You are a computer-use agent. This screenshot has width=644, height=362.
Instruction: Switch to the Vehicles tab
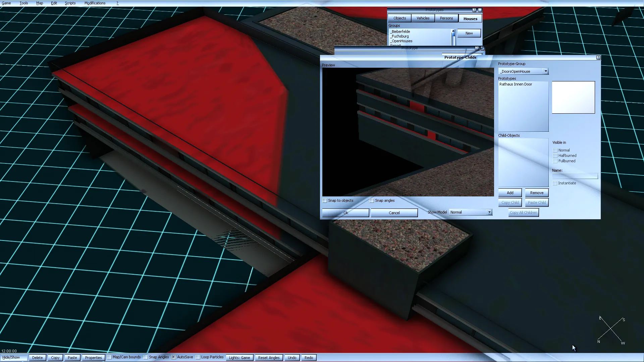point(423,18)
